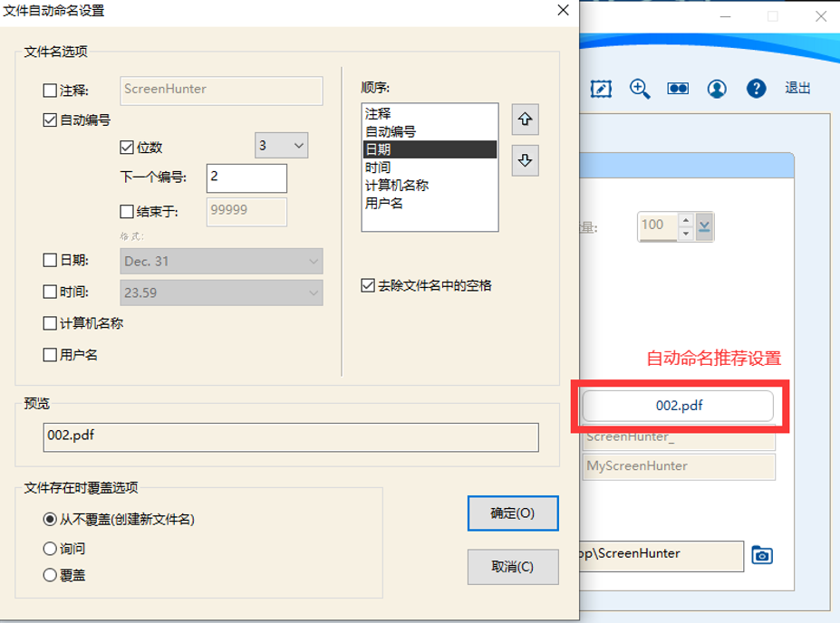Toggle the 位数 checkbox
The height and width of the screenshot is (623, 840).
point(127,148)
